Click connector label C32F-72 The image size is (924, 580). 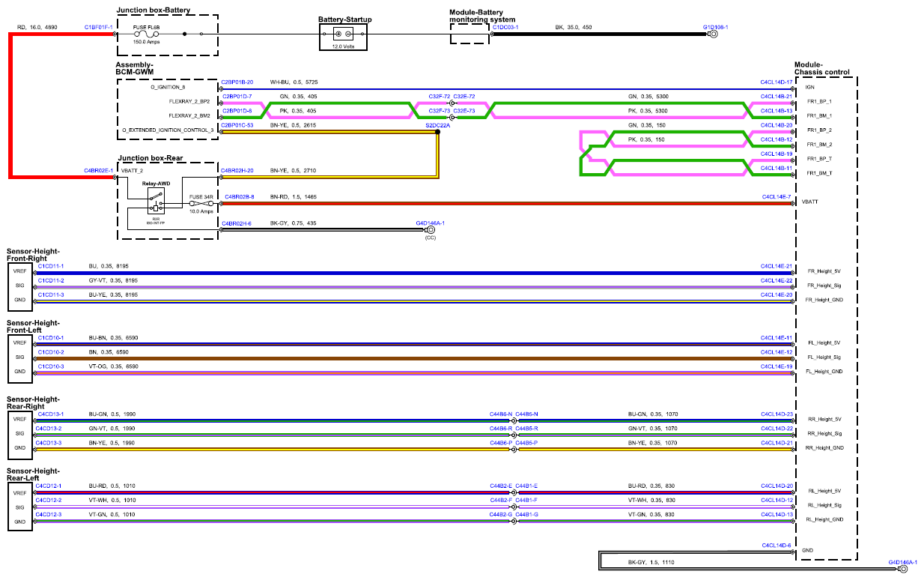pos(440,97)
